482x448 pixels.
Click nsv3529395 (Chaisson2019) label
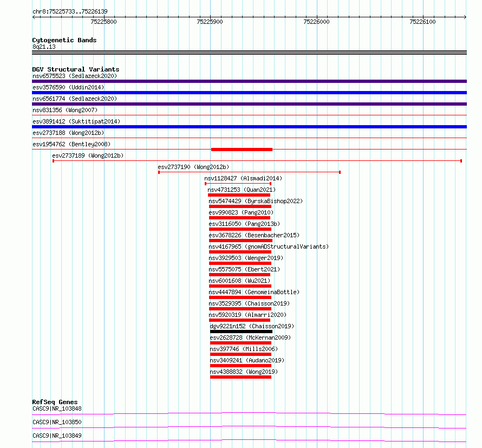click(249, 303)
